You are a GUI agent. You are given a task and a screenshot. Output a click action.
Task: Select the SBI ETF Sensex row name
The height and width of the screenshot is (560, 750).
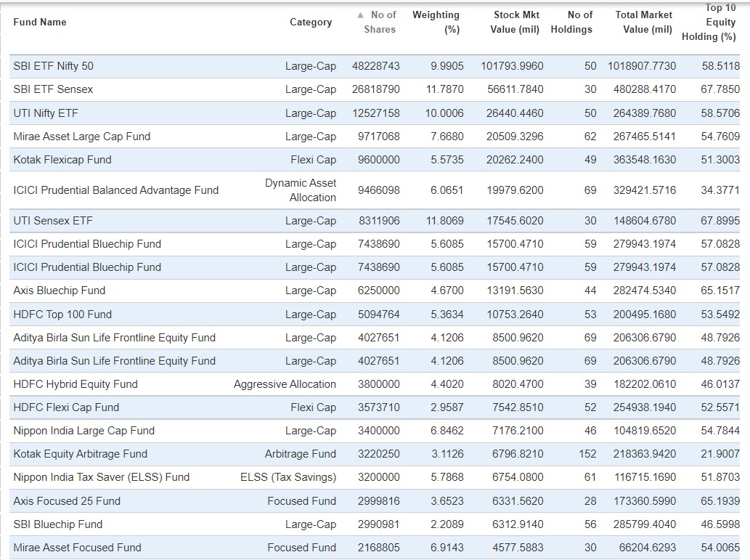tap(53, 89)
